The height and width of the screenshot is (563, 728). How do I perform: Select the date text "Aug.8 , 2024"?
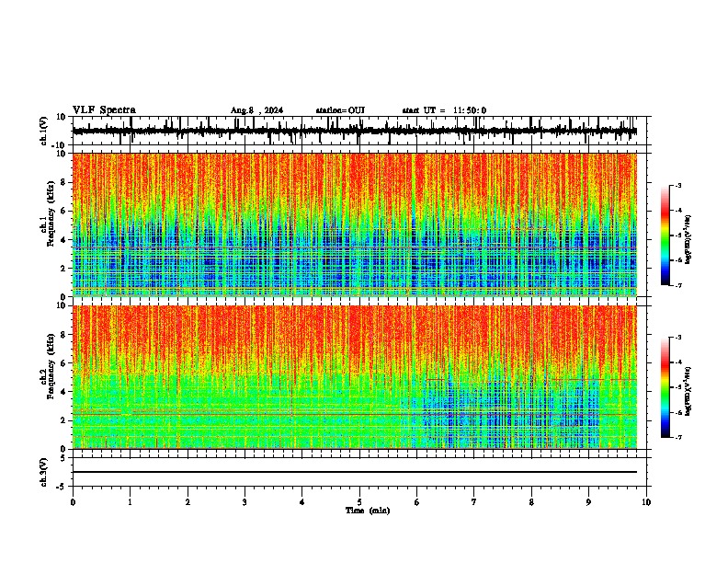coord(256,110)
